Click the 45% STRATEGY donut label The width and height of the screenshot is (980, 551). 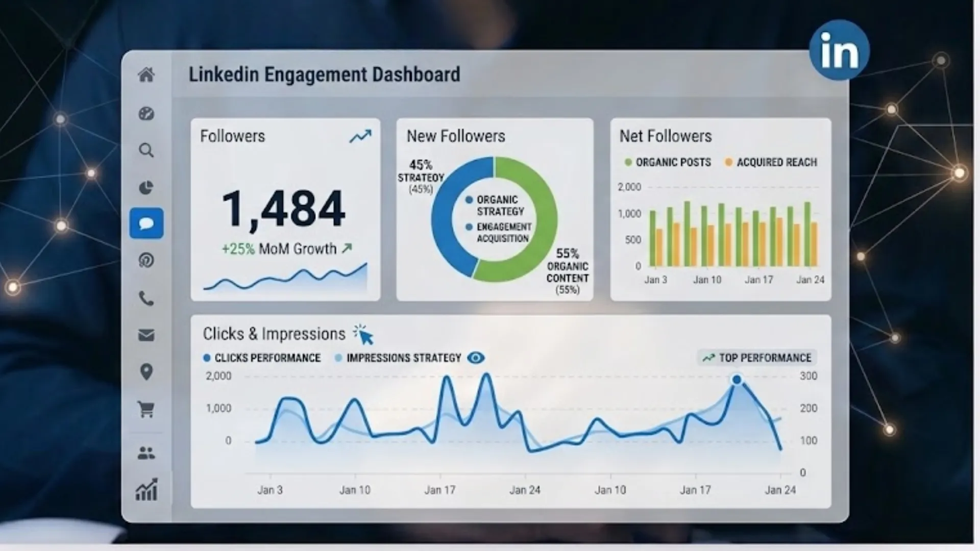pos(421,177)
